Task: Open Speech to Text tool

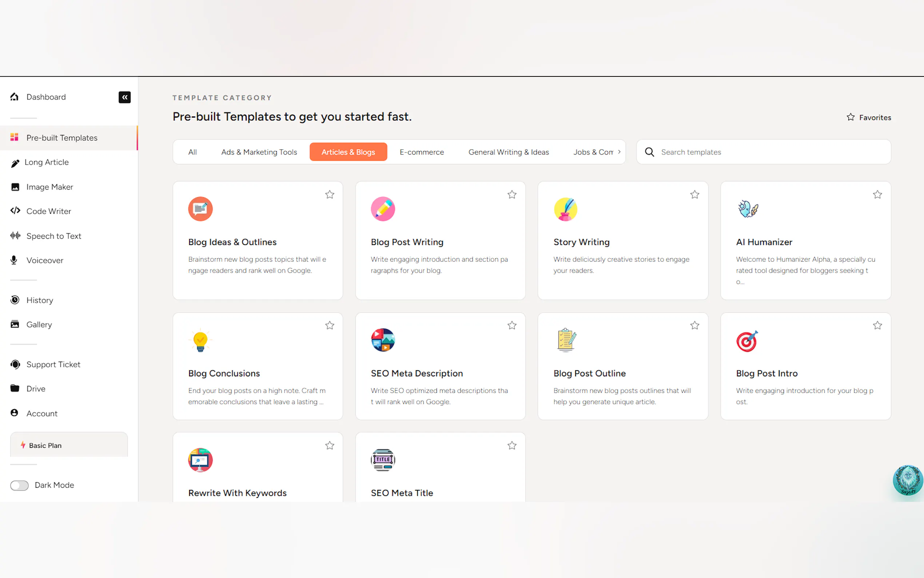Action: [x=53, y=236]
